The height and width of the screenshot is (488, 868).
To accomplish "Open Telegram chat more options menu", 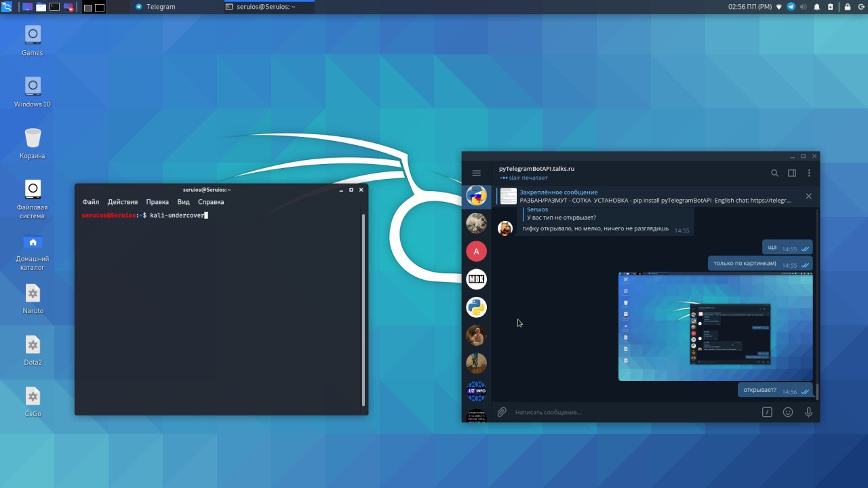I will click(809, 174).
